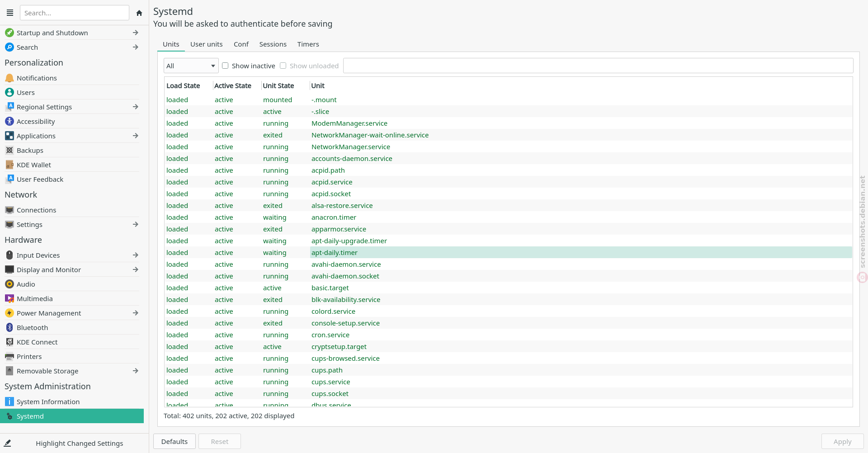Image resolution: width=868 pixels, height=453 pixels.
Task: Sort by Load State column header
Action: tap(188, 85)
